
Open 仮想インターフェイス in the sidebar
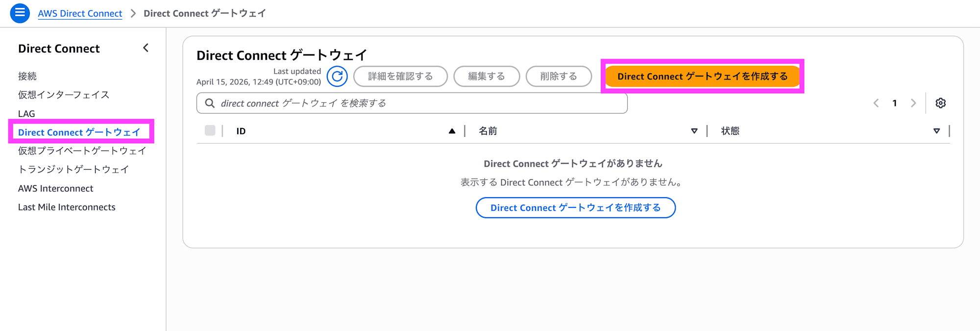tap(64, 95)
